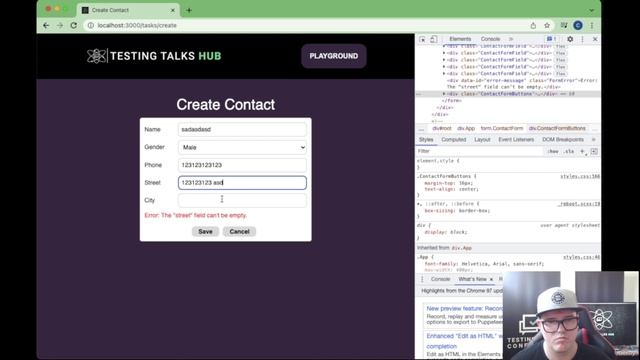Click the red form error message text
Image resolution: width=640 pixels, height=360 pixels.
(196, 215)
